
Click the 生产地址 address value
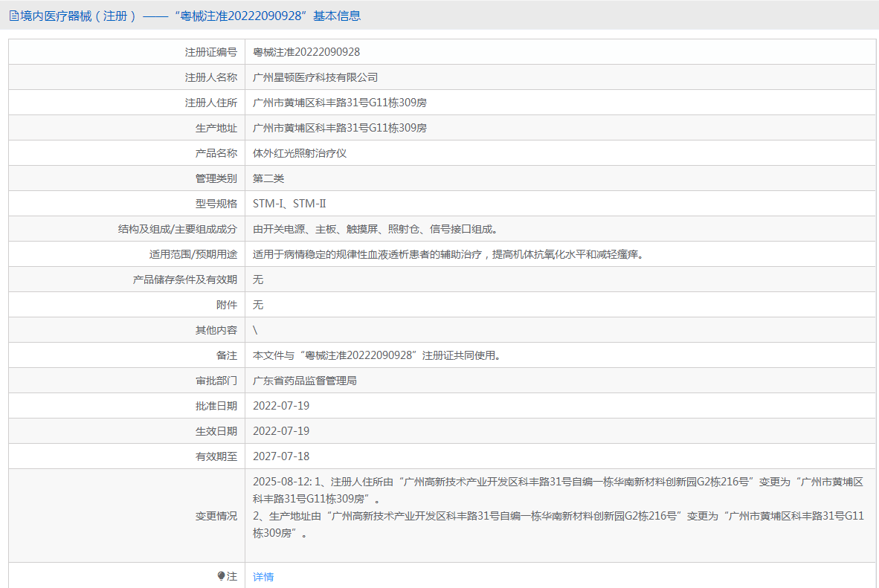tap(340, 128)
